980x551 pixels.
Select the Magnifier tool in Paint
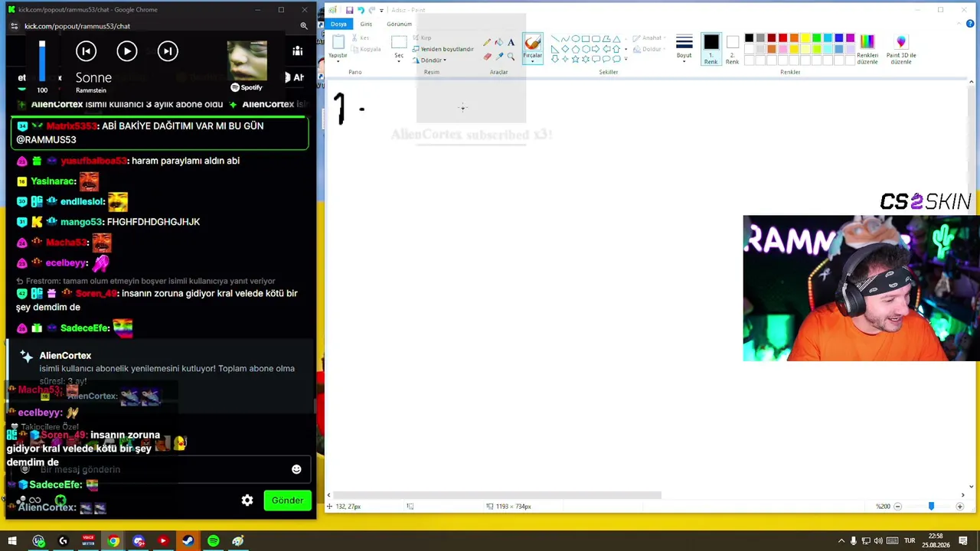point(511,56)
